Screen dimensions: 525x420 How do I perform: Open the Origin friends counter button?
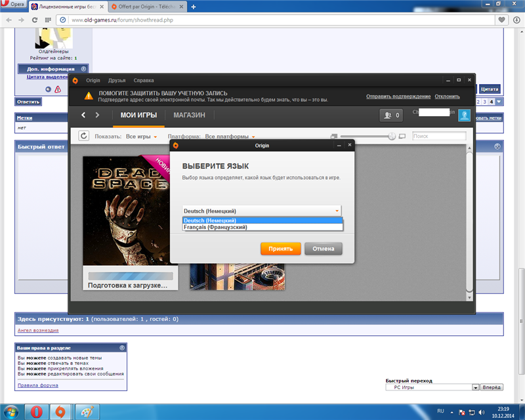[x=391, y=115]
